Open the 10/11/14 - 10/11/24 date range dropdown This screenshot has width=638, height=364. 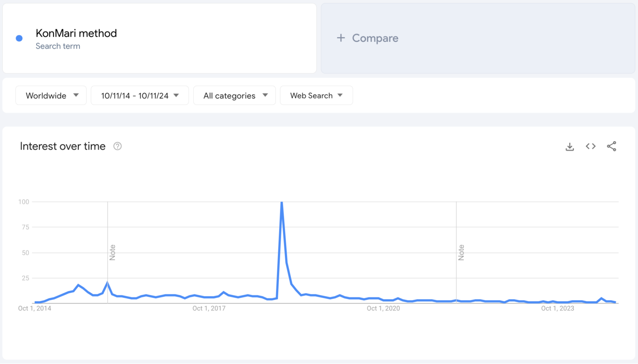pos(140,95)
